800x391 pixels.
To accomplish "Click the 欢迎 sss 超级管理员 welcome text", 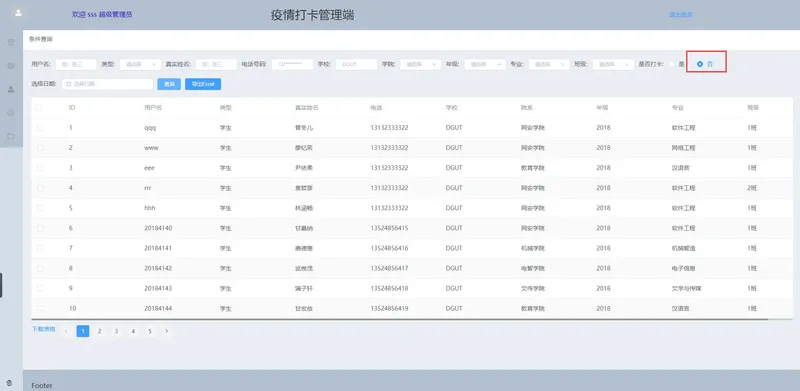I will (x=102, y=15).
